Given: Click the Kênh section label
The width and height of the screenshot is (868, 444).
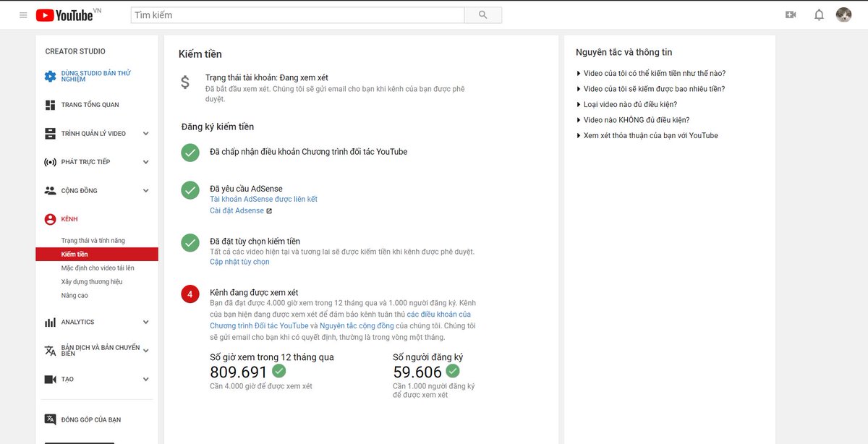Looking at the screenshot, I should [x=69, y=219].
